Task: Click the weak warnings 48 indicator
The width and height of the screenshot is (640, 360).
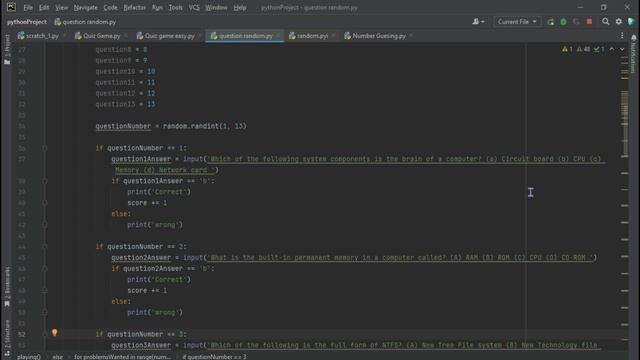Action: point(583,49)
